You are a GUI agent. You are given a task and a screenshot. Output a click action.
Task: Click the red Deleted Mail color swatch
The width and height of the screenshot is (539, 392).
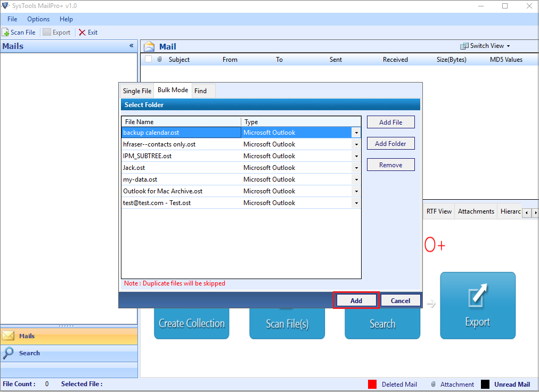pos(372,384)
